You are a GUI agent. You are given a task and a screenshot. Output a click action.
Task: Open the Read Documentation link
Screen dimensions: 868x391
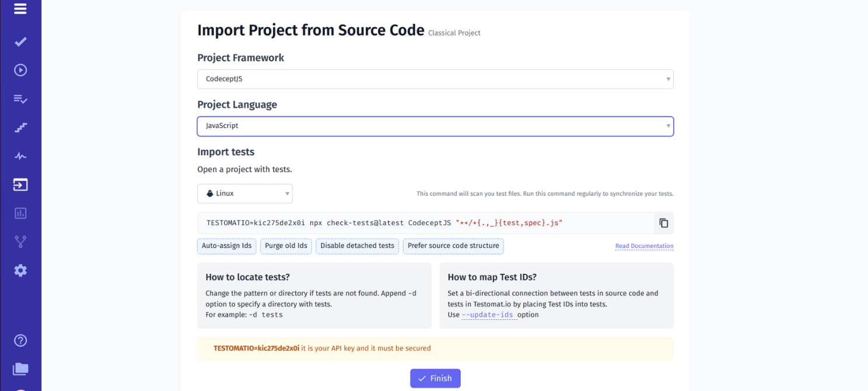pyautogui.click(x=644, y=246)
